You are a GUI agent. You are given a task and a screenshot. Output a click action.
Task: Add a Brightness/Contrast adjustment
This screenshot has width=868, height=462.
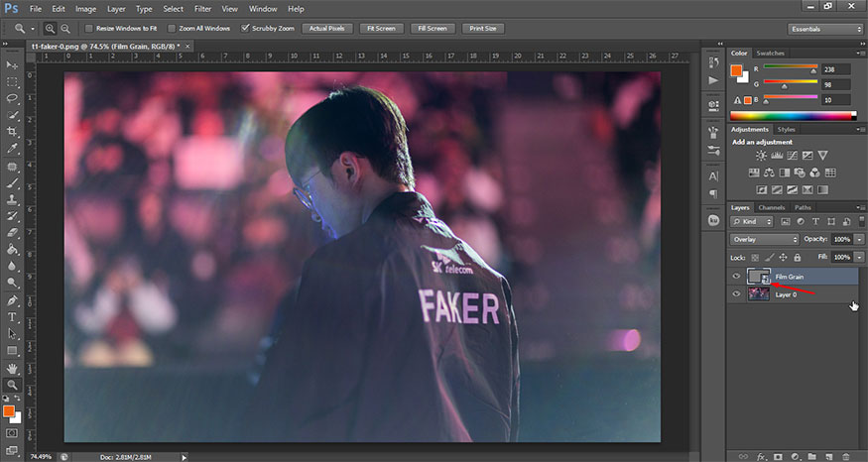pyautogui.click(x=761, y=156)
